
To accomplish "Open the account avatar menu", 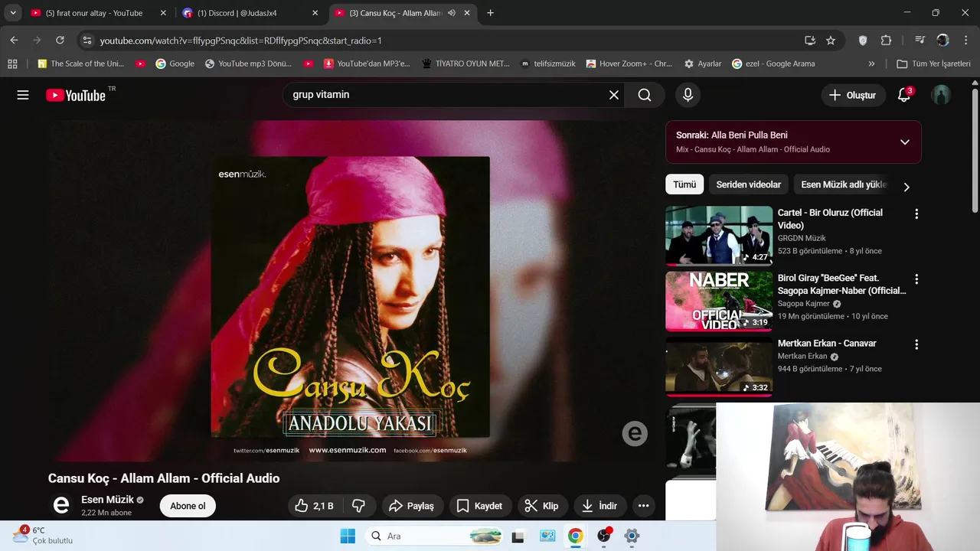I will (941, 95).
